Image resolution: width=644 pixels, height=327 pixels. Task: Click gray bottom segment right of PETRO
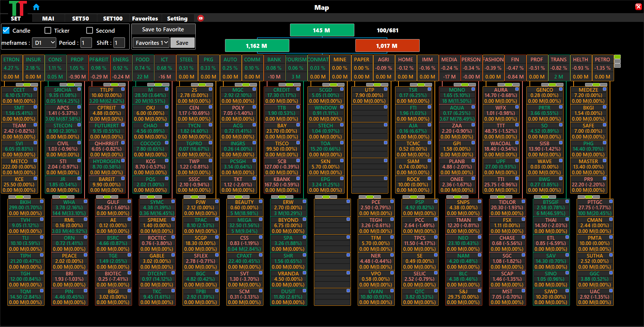(617, 65)
